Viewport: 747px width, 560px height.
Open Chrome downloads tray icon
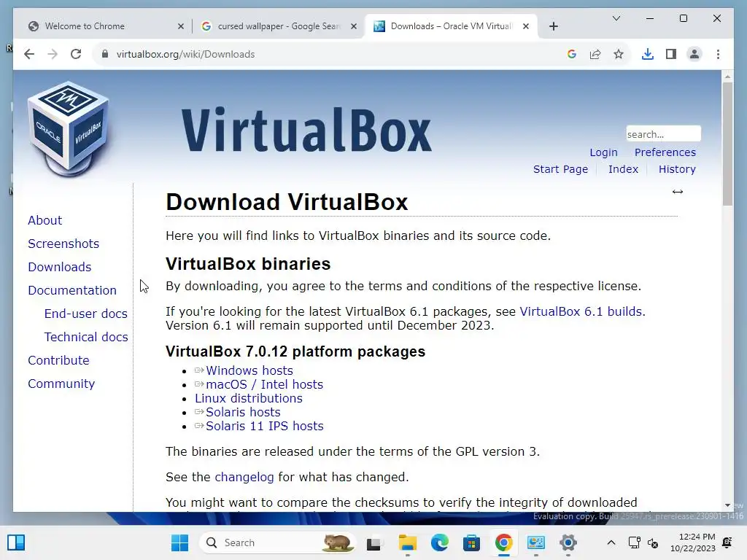(x=648, y=54)
